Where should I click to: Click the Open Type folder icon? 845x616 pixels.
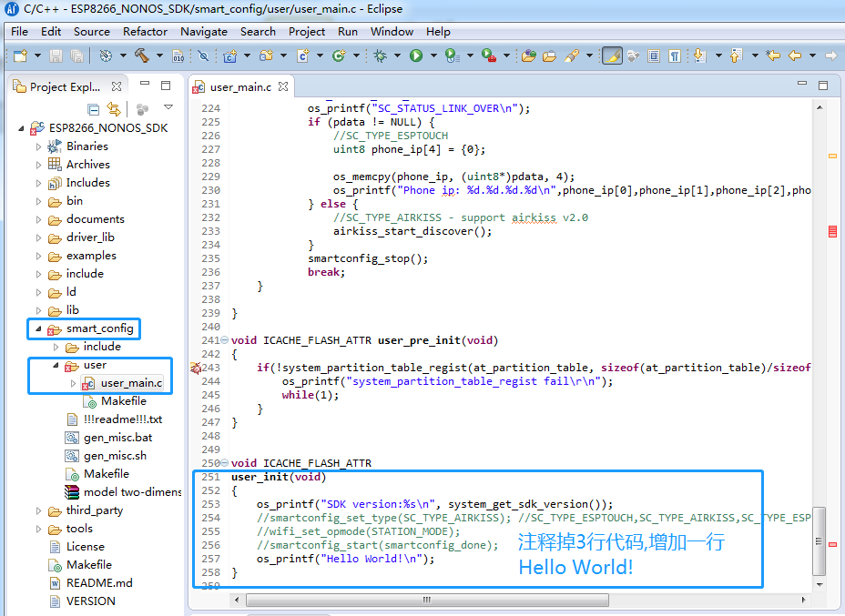[x=529, y=56]
